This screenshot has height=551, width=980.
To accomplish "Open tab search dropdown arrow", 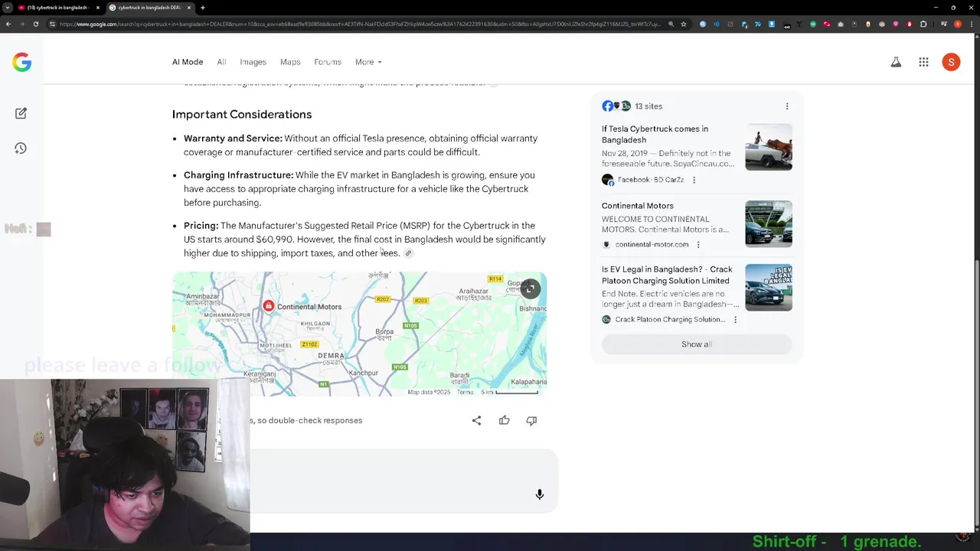I will click(8, 8).
